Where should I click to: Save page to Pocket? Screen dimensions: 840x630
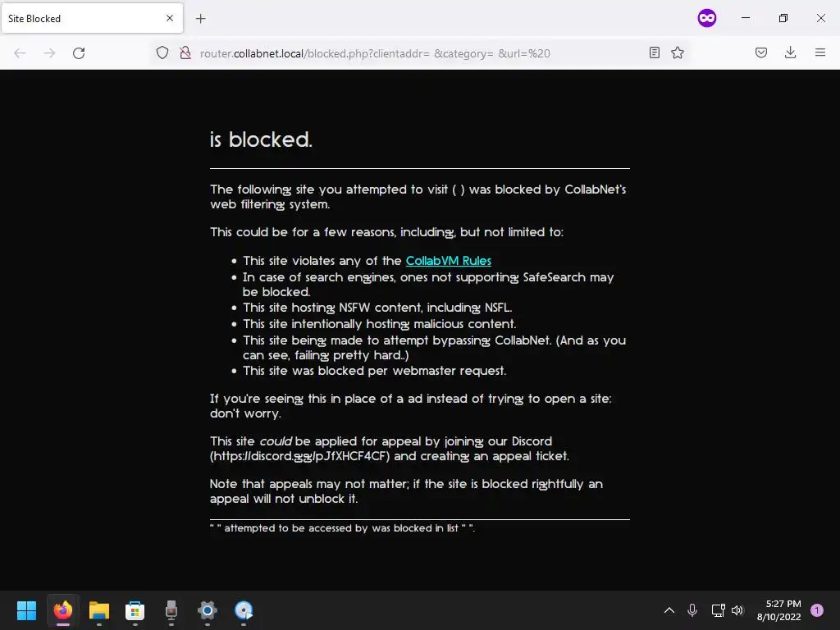tap(760, 52)
